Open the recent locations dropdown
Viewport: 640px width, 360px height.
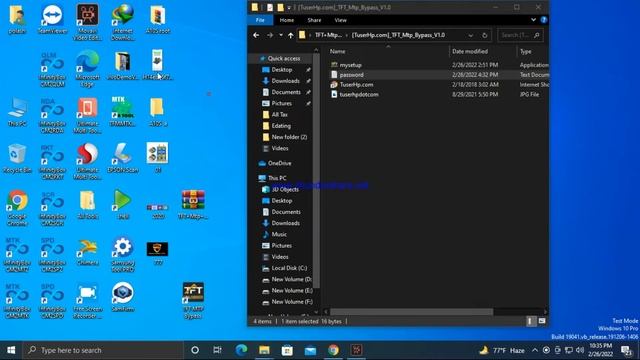click(x=281, y=35)
